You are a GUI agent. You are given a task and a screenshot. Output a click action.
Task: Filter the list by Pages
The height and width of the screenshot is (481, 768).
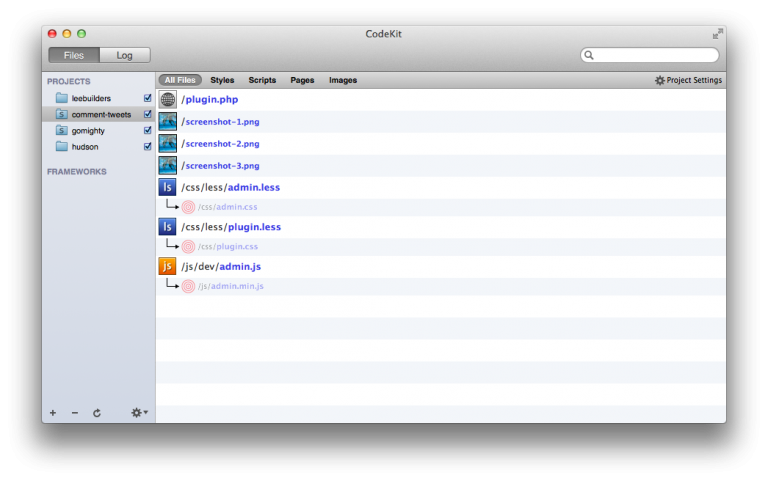coord(302,80)
